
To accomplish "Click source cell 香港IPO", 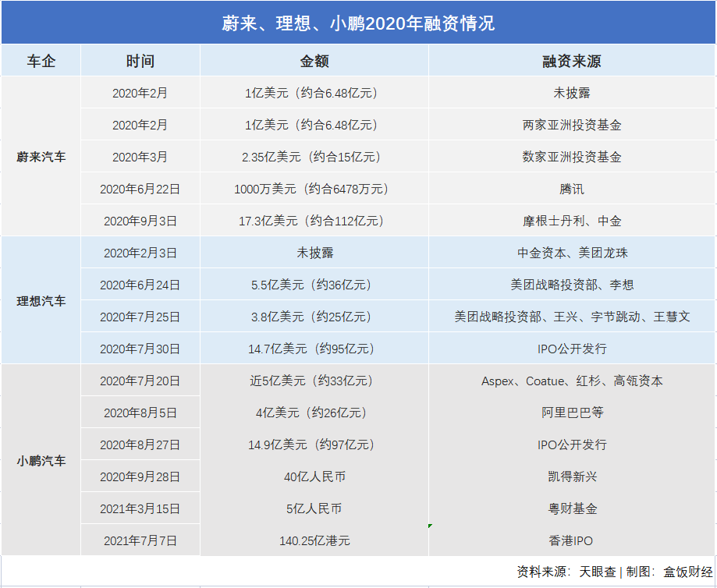I will coord(572,540).
